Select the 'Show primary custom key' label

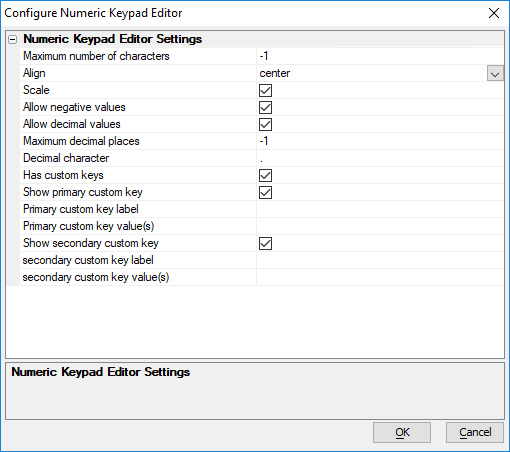[x=83, y=192]
